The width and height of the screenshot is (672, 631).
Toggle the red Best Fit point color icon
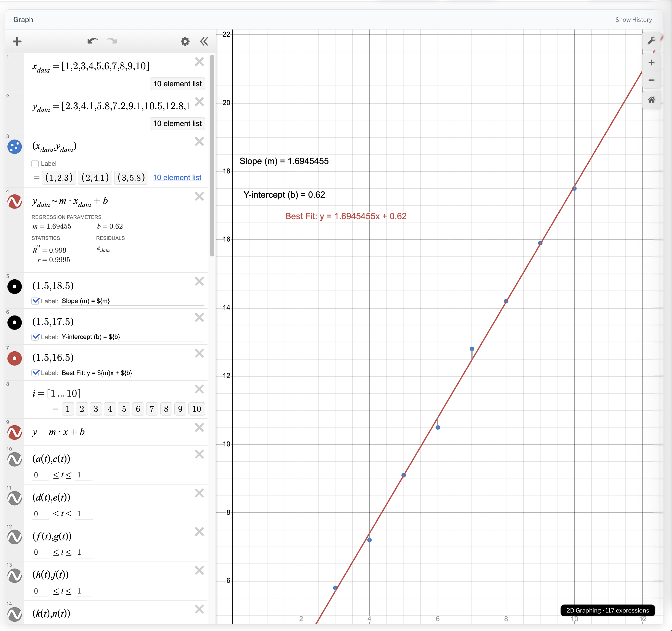(15, 358)
